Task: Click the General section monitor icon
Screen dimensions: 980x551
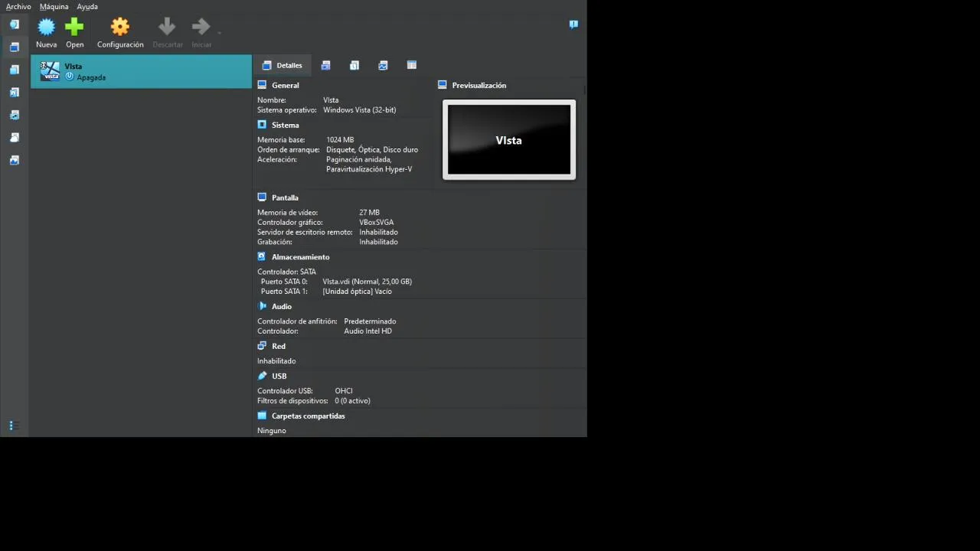Action: tap(262, 85)
